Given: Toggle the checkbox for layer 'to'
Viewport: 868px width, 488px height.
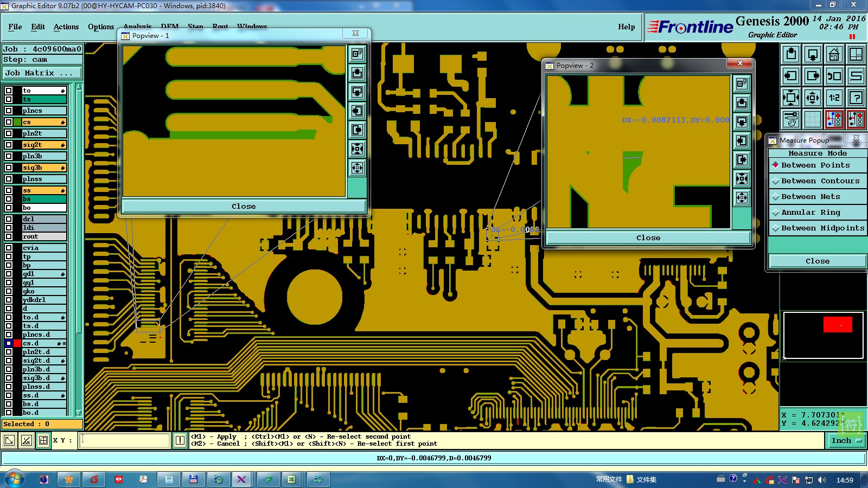Looking at the screenshot, I should [x=9, y=91].
